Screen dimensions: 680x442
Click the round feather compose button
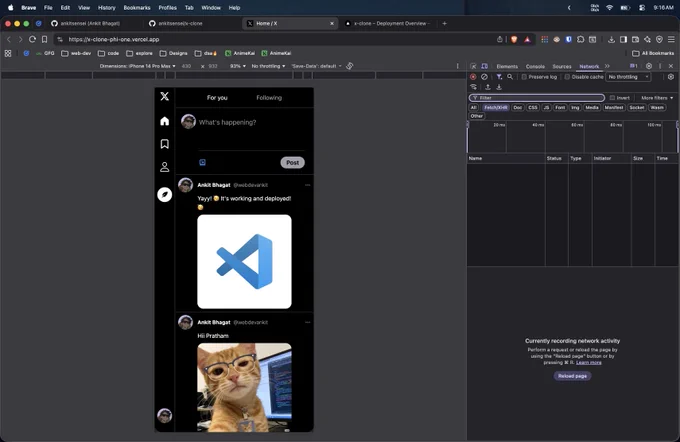click(x=164, y=195)
